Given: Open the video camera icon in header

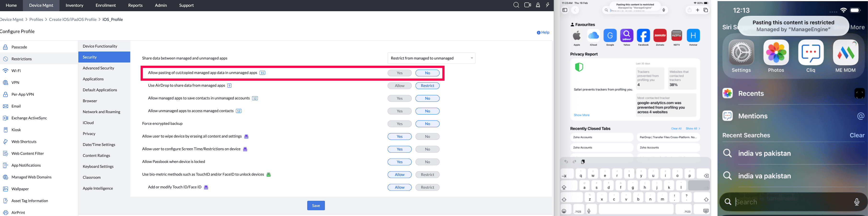Looking at the screenshot, I should [x=527, y=5].
